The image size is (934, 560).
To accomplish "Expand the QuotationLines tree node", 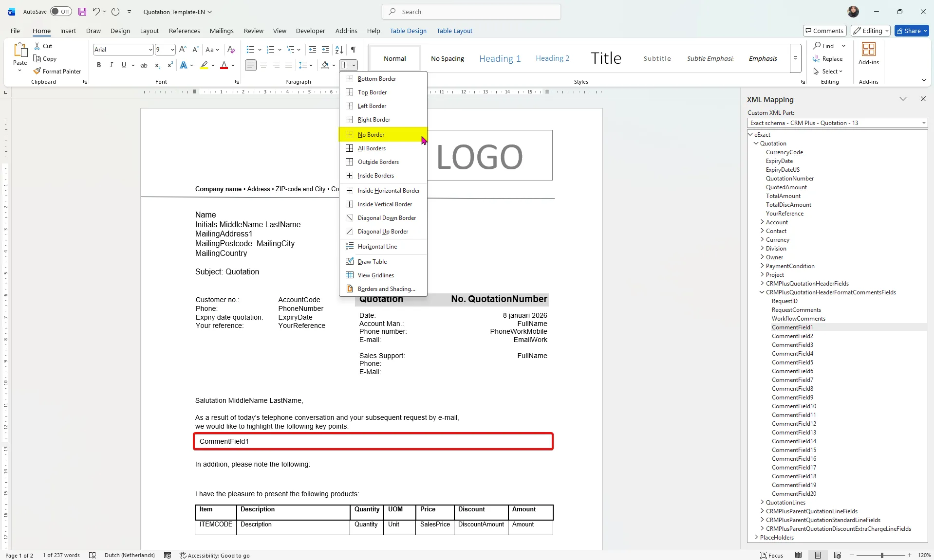I will tap(762, 503).
